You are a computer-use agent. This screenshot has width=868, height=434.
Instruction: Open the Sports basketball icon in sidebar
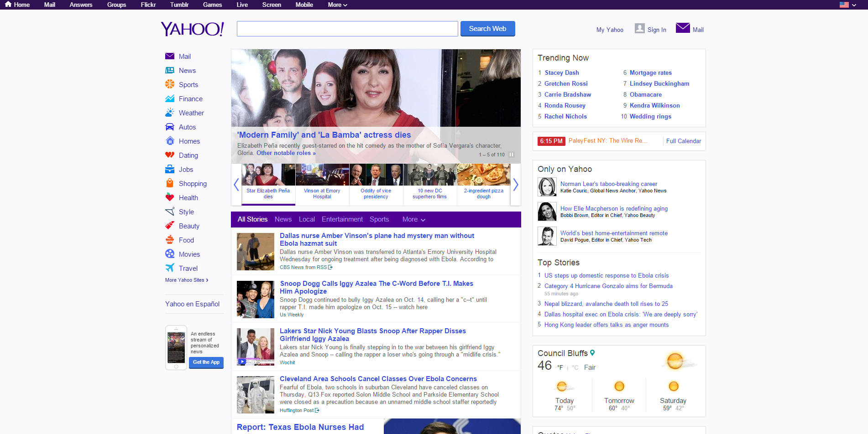tap(170, 84)
